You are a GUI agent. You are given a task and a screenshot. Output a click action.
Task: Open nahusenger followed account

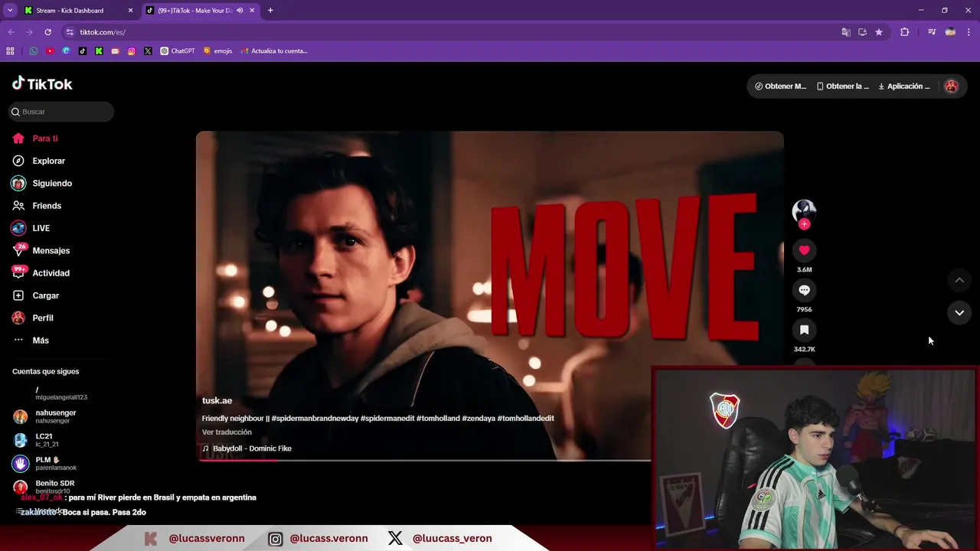point(46,416)
